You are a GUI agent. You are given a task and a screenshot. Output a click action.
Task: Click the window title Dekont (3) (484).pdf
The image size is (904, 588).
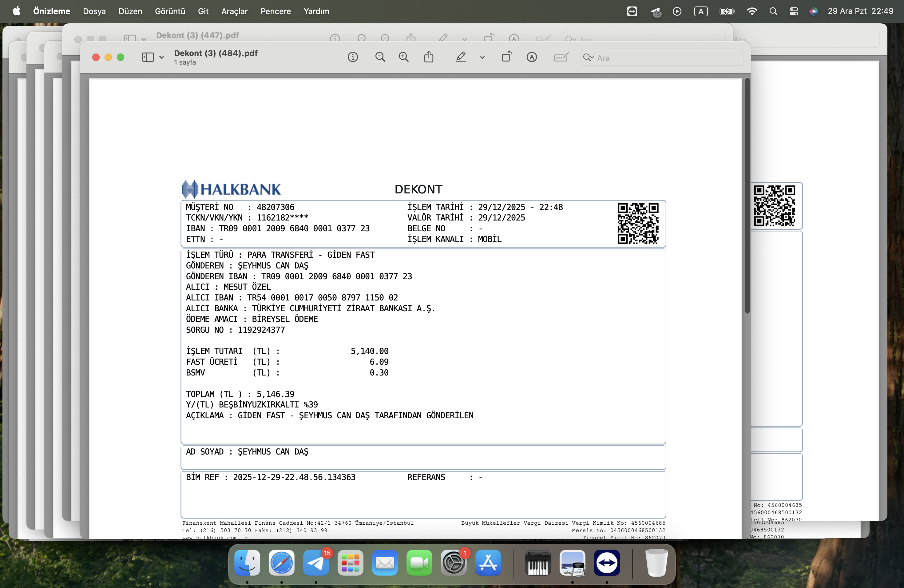click(216, 53)
